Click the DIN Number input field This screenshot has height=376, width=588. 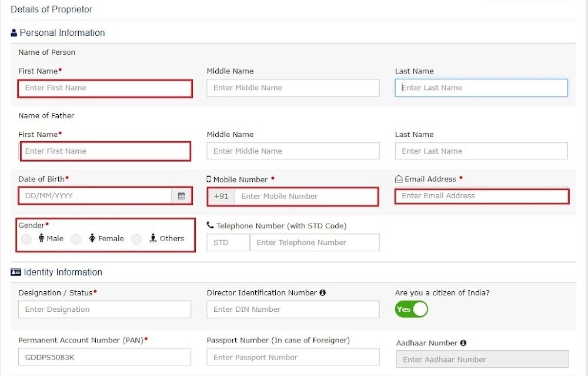tap(293, 309)
